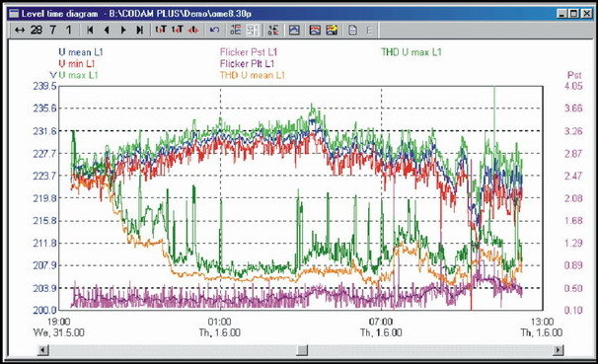Click the window title bar system icon
Image resolution: width=598 pixels, height=364 pixels.
pyautogui.click(x=14, y=14)
